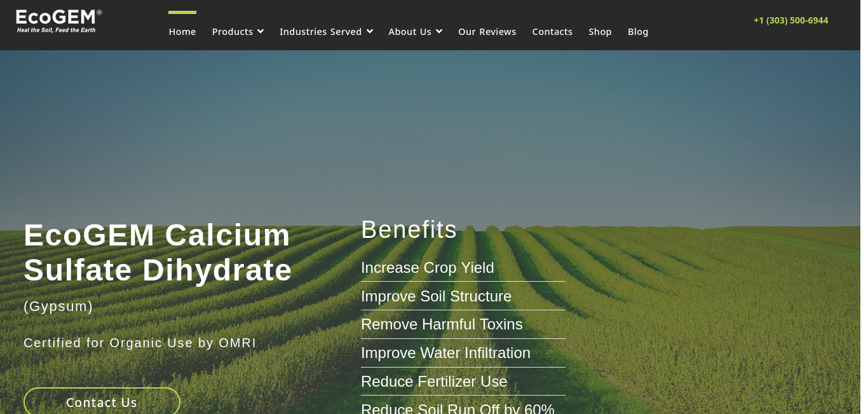Go to Our Reviews page
Viewport: 868px width, 414px height.
(487, 32)
